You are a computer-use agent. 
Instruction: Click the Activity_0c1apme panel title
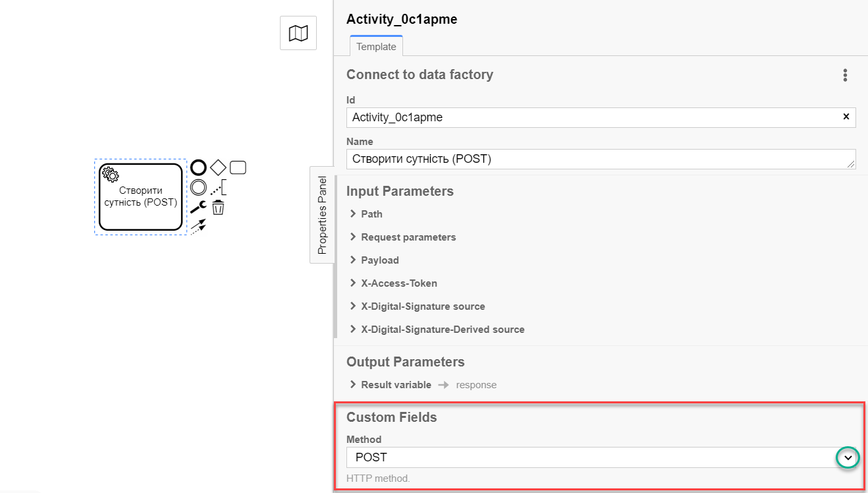402,19
